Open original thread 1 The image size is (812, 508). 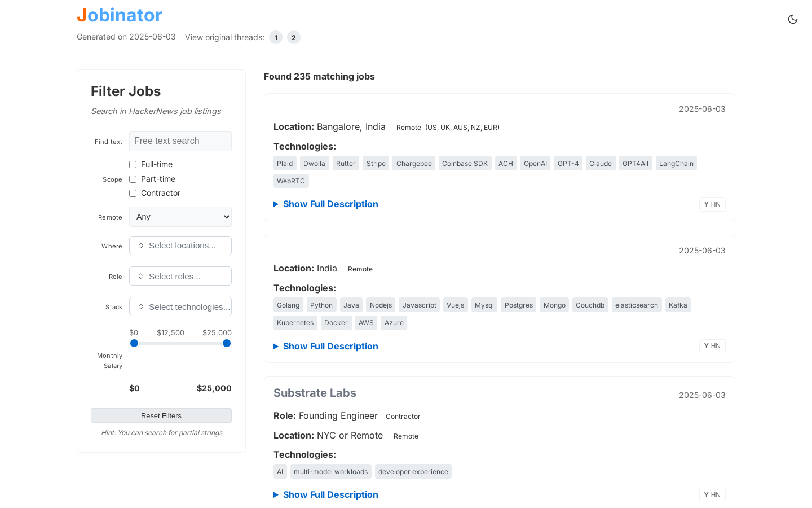click(x=276, y=37)
